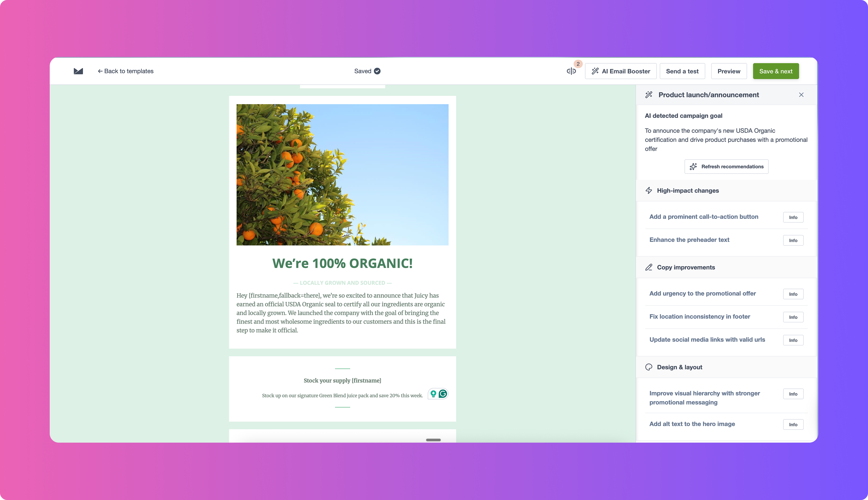Click the Design & layout palette icon

[x=649, y=367]
